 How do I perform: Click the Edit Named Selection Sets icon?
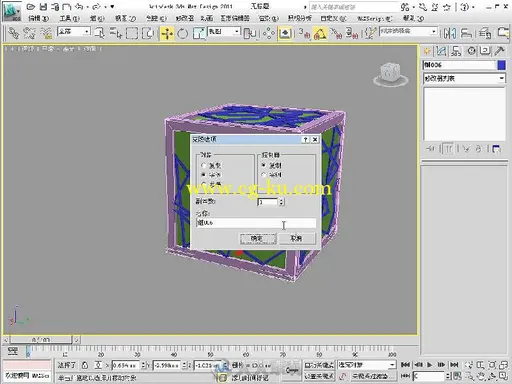point(369,33)
